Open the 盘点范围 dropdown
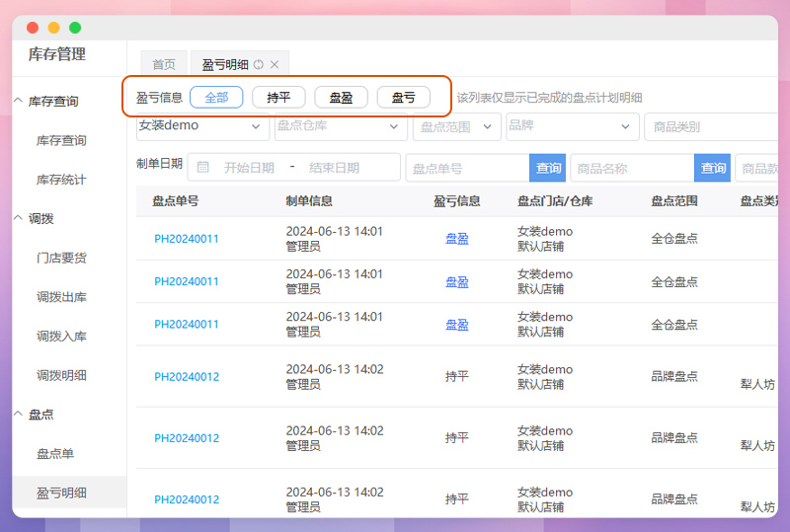 tap(455, 126)
